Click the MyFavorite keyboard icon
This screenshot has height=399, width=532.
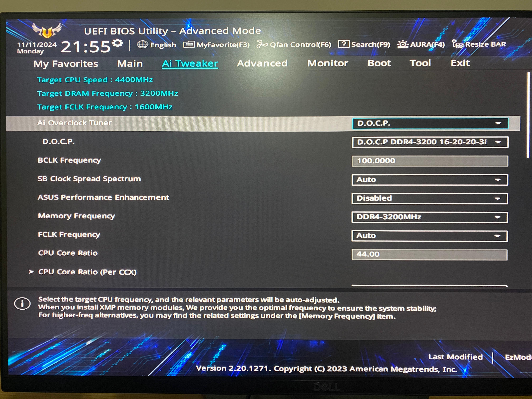(189, 44)
